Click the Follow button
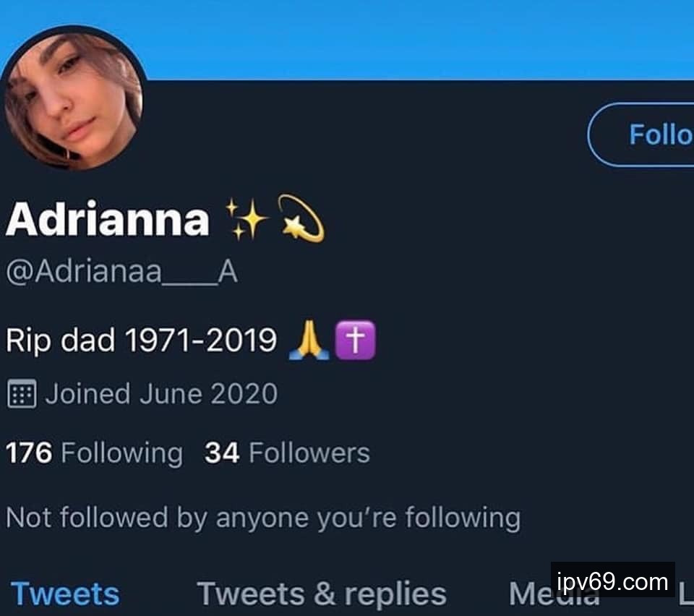Screen dimensions: 694x616 tap(643, 134)
